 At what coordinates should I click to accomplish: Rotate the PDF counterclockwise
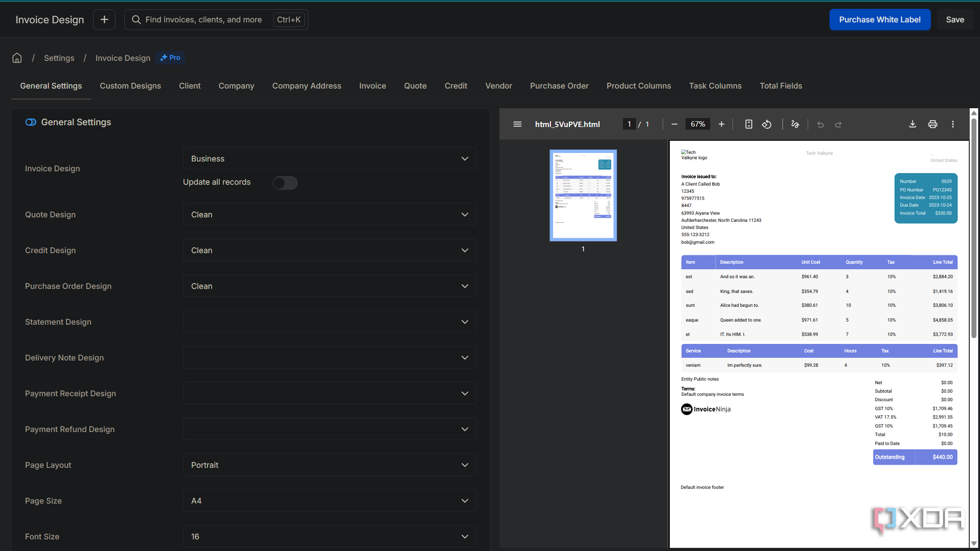pos(767,124)
